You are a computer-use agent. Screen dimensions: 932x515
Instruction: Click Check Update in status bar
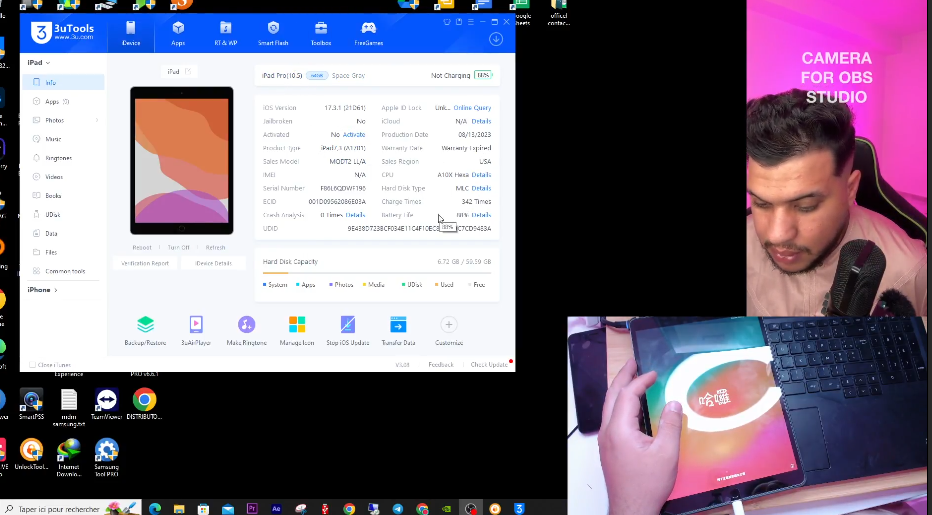[489, 365]
